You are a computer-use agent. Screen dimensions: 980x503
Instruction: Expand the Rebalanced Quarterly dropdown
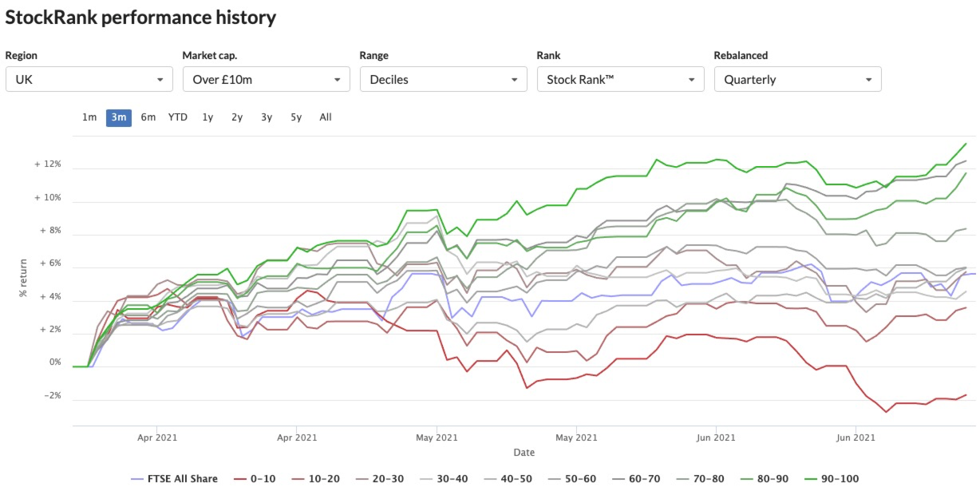coord(798,79)
